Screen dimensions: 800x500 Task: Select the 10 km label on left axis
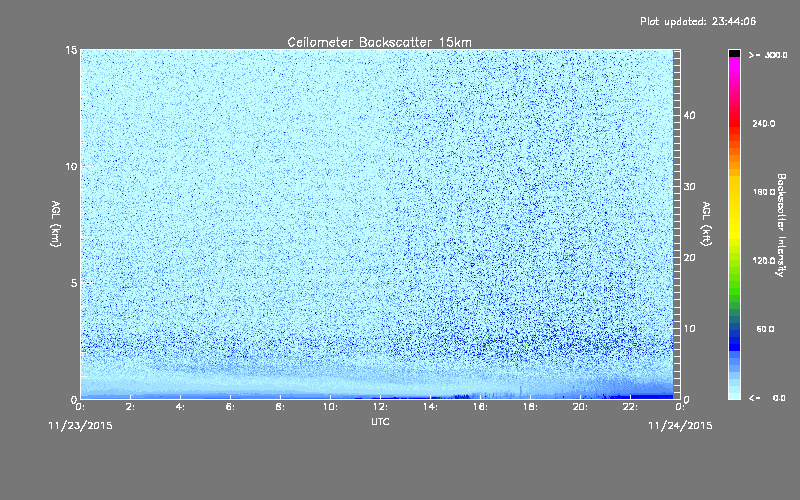click(x=71, y=166)
